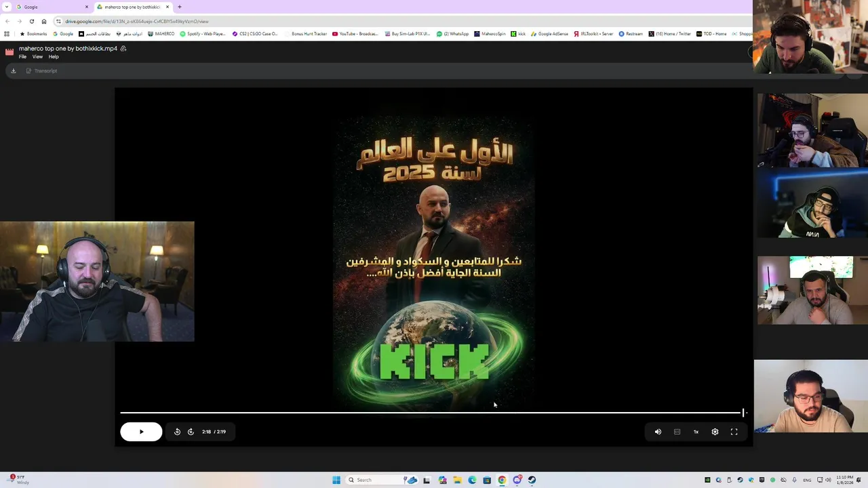868x488 pixels.
Task: Open the Transcript panel
Action: [41, 70]
